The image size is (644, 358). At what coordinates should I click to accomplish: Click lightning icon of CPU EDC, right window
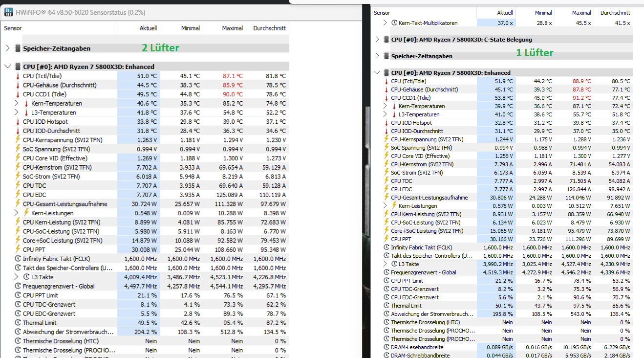386,189
